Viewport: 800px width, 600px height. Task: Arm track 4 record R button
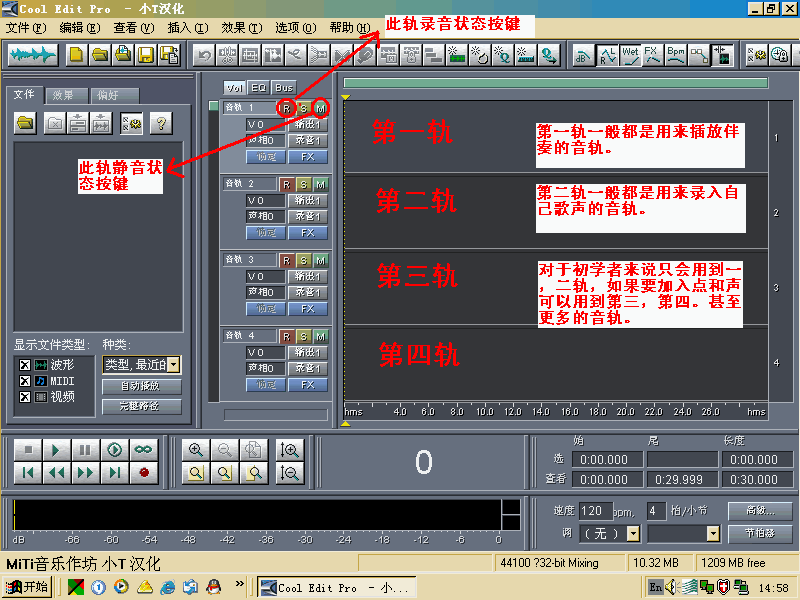286,336
